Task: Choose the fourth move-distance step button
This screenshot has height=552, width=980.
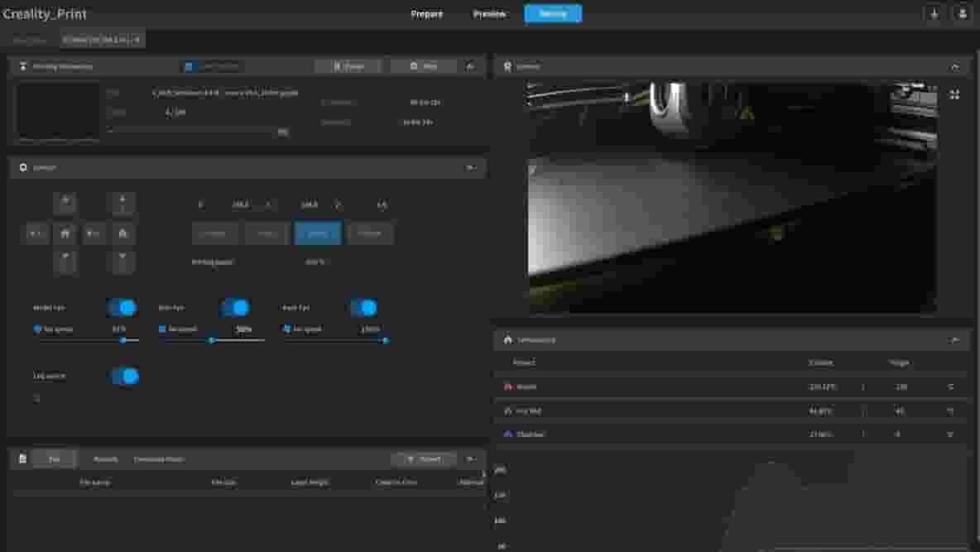Action: [x=370, y=233]
